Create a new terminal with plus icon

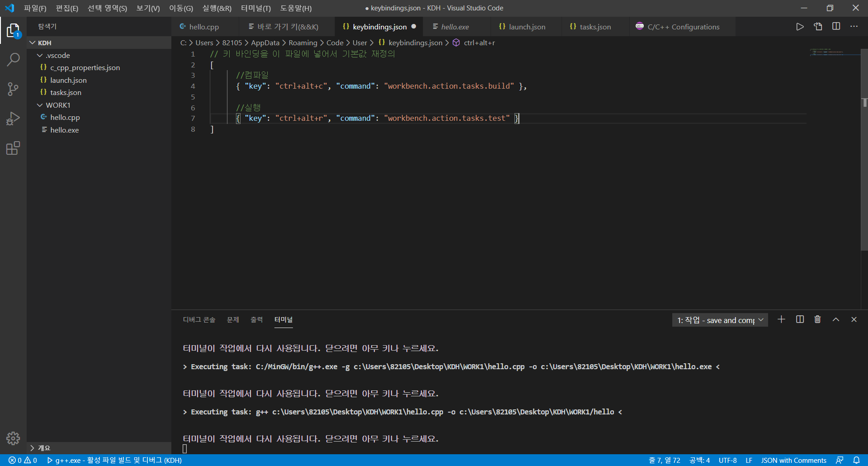781,319
